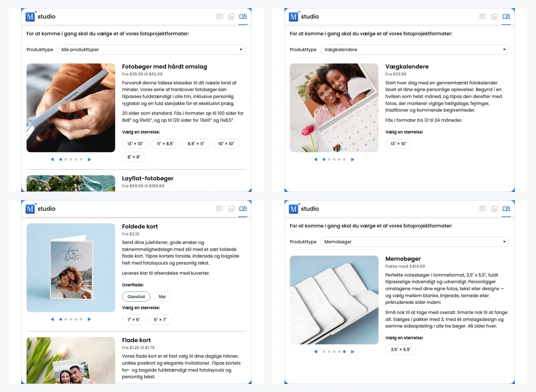Click the wall calendar product photo
The height and width of the screenshot is (392, 536).
point(334,108)
